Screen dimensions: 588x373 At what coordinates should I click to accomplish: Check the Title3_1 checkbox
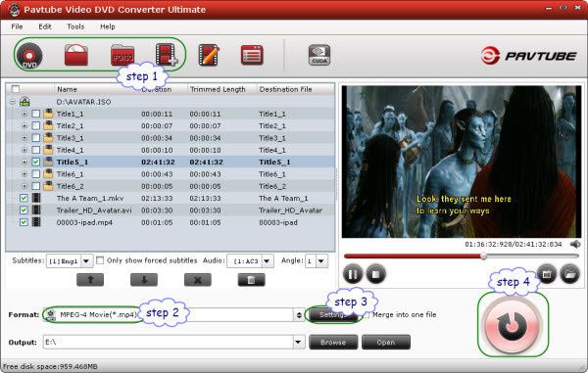coord(35,138)
